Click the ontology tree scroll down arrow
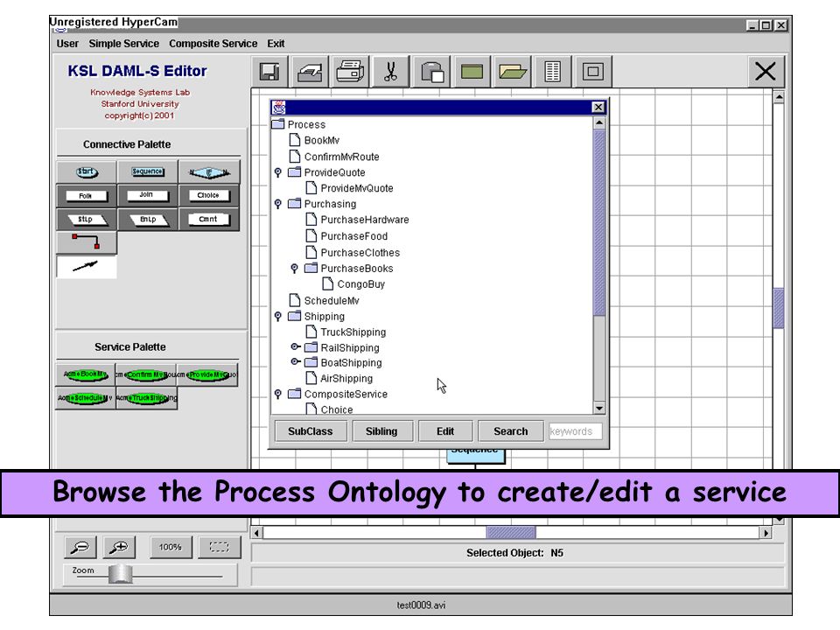Viewport: 840px width, 630px height. click(x=598, y=409)
